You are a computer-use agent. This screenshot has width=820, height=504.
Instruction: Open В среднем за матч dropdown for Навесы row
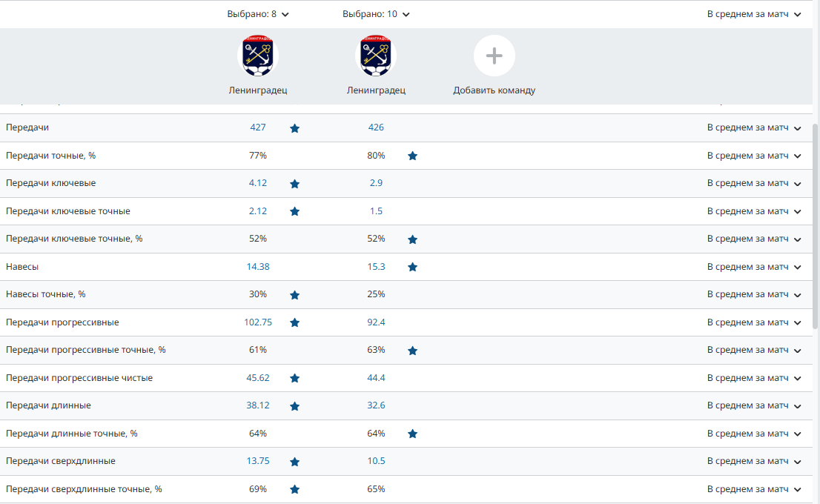click(754, 267)
